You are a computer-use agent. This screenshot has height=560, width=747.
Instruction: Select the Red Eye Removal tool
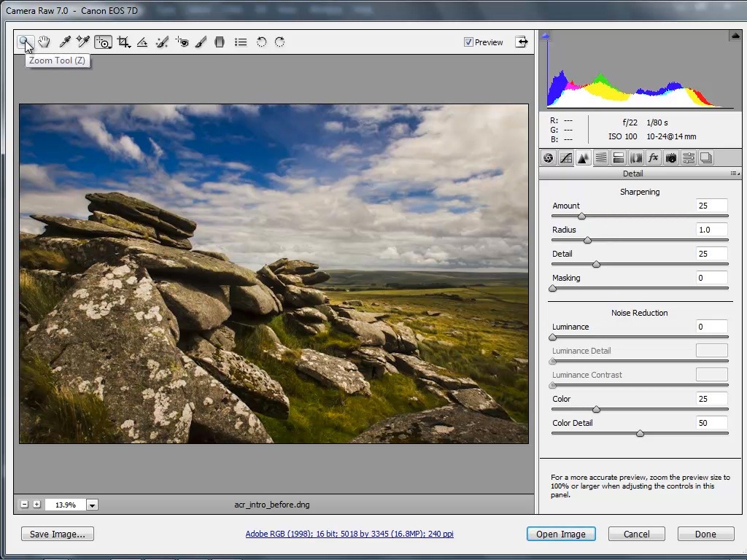182,42
